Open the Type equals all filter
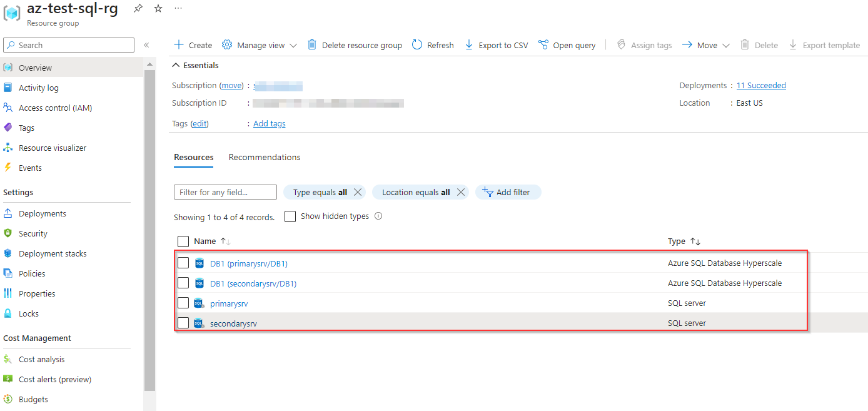 tap(320, 192)
